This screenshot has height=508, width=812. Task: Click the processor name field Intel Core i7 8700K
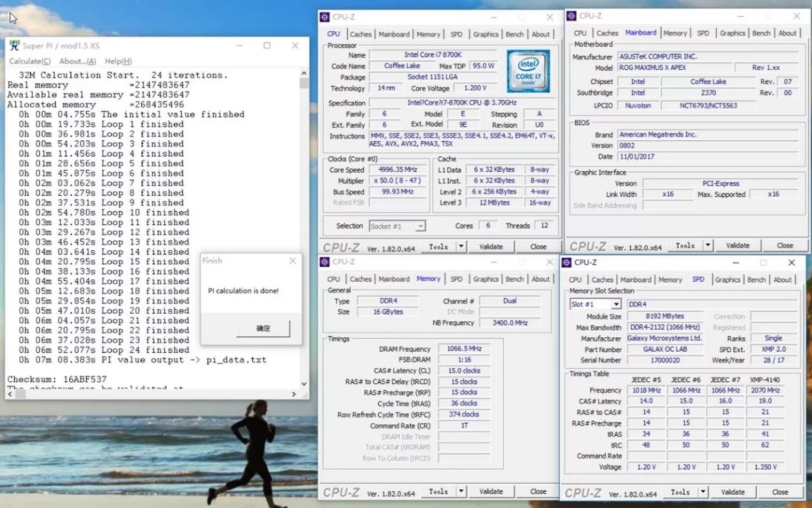tap(435, 55)
